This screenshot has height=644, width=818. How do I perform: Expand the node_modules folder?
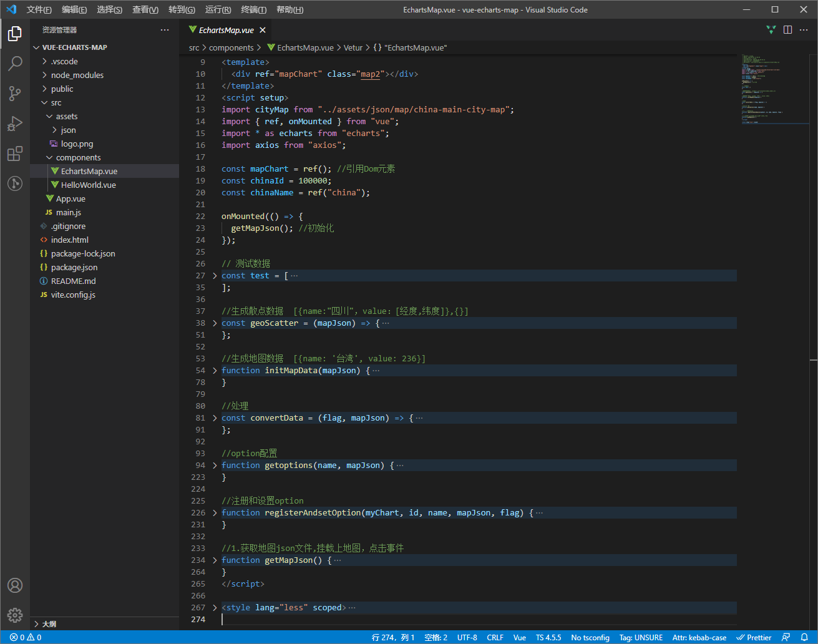coord(77,75)
